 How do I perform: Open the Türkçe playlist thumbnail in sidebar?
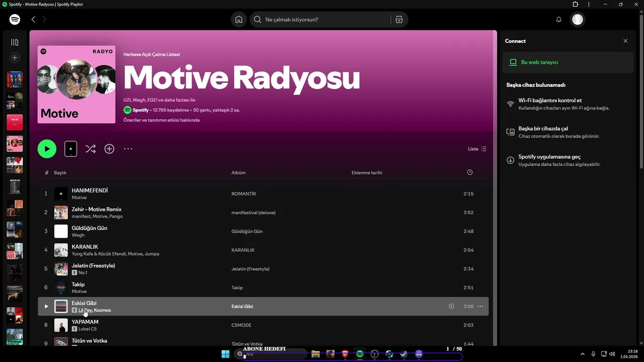[x=15, y=337]
